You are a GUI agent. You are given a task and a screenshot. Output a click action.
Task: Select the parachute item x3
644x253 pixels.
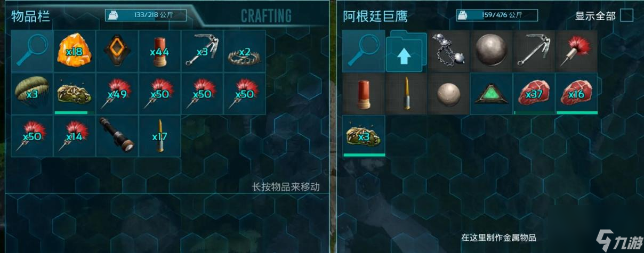tap(32, 93)
